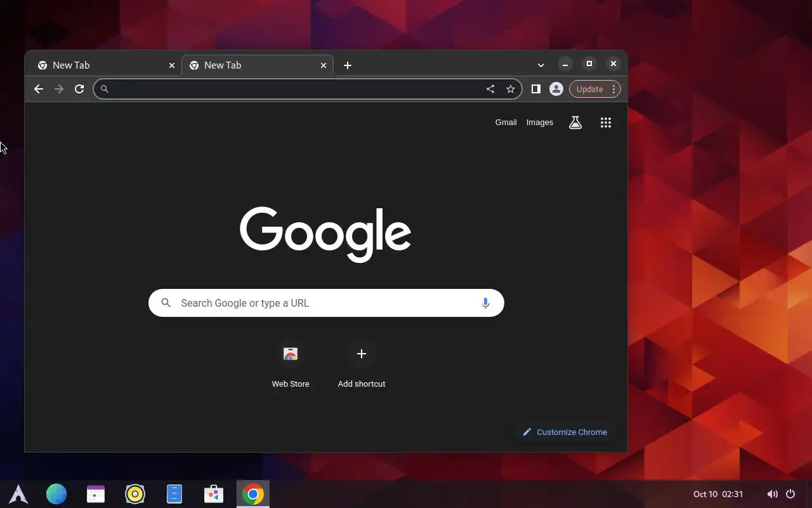Screen dimensions: 812x508
Task: Open Search Labs flask icon
Action: coord(575,123)
